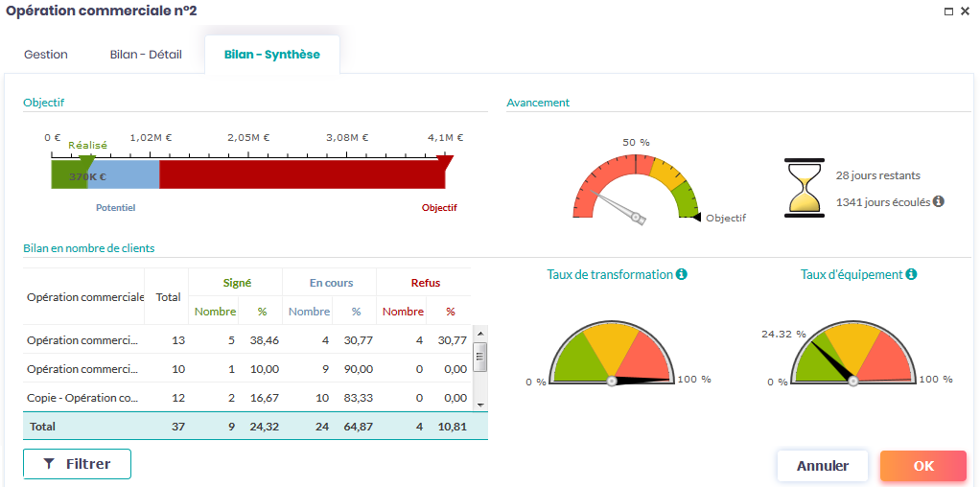The image size is (980, 487).
Task: Click the blue Potentiel bar segment
Action: click(x=132, y=174)
